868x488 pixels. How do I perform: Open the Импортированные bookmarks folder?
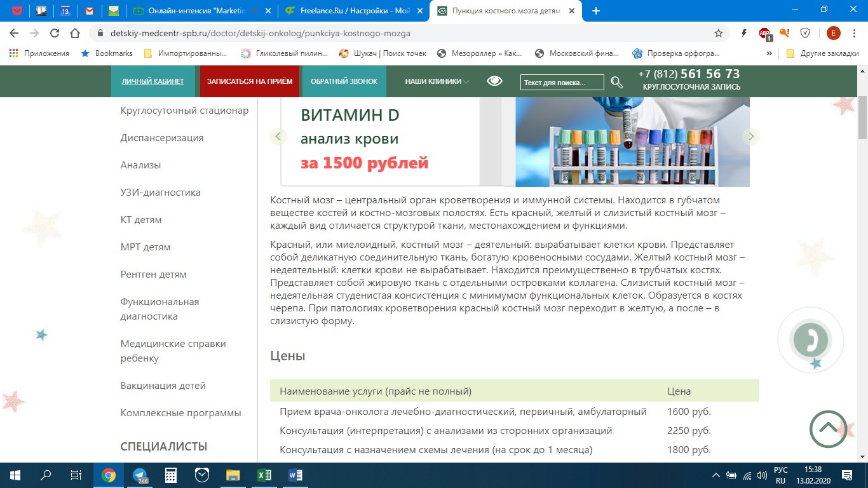click(x=186, y=53)
